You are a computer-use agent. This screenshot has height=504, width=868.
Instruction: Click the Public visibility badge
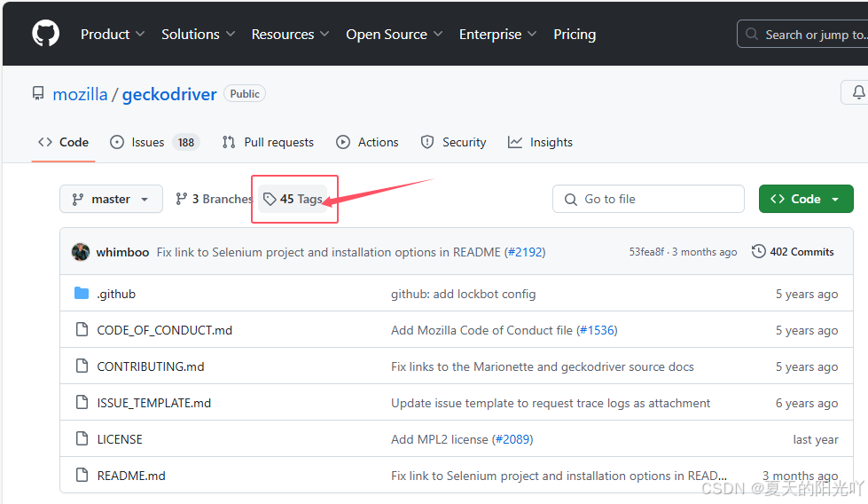point(245,93)
